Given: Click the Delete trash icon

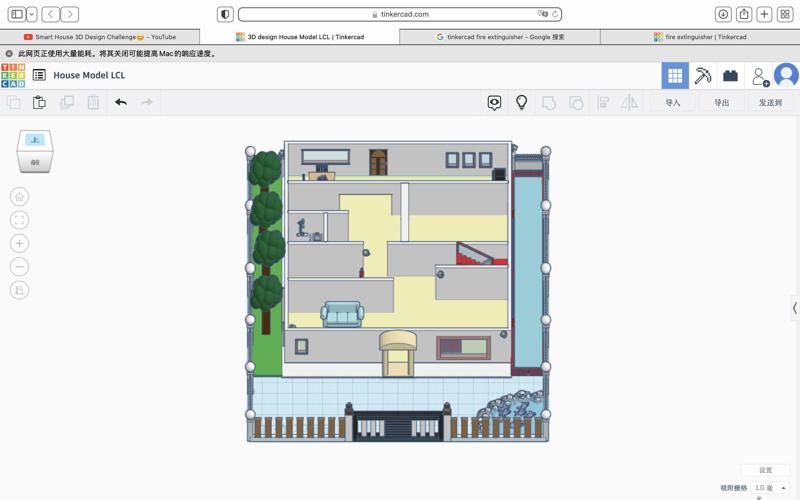Looking at the screenshot, I should pyautogui.click(x=93, y=103).
